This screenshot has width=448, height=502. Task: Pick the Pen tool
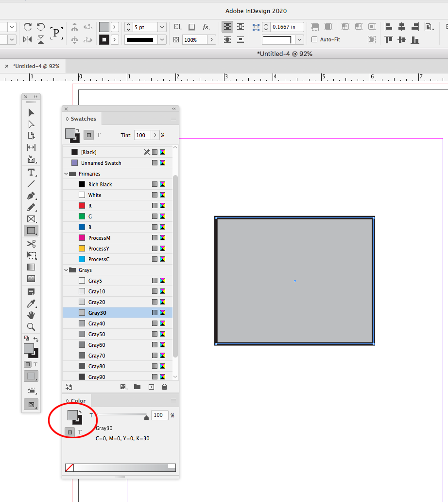coord(31,196)
